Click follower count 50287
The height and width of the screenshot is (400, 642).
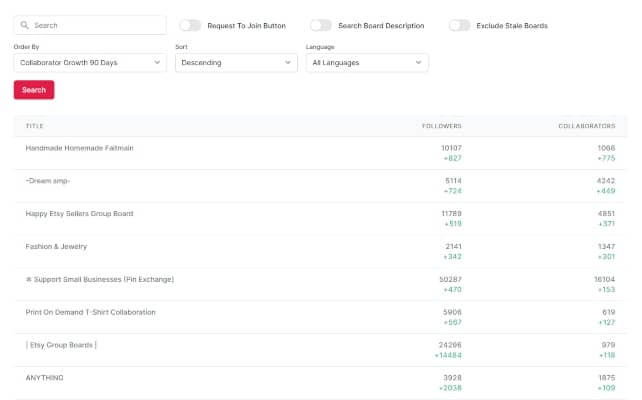point(450,279)
